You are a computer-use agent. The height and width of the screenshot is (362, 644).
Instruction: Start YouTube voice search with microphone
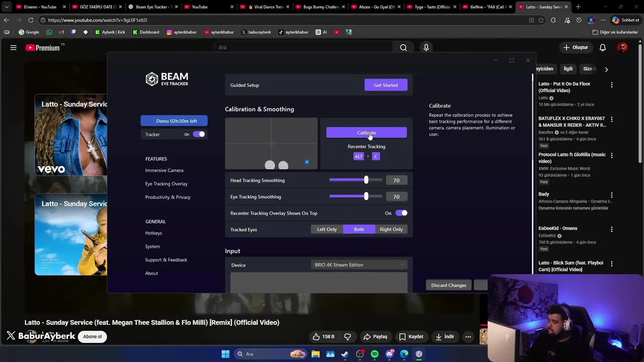[x=426, y=47]
